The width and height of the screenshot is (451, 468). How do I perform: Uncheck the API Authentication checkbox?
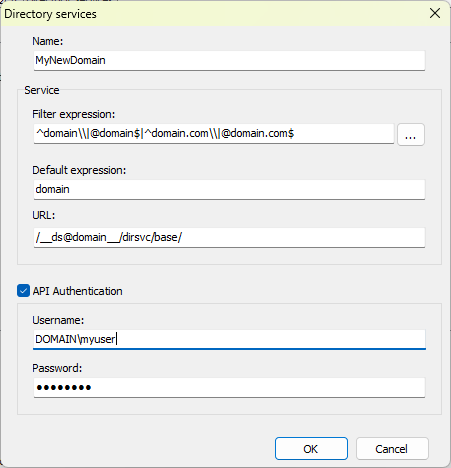[23, 291]
